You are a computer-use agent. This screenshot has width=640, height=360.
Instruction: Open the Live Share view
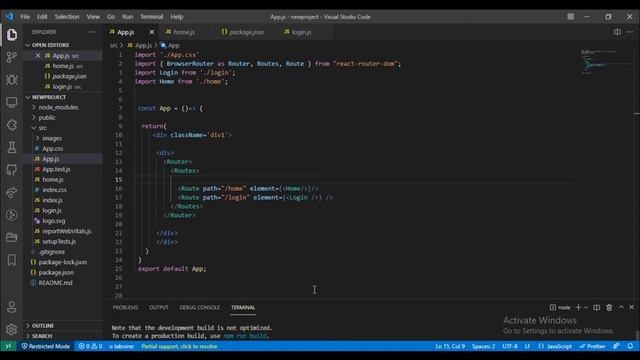pos(11,192)
